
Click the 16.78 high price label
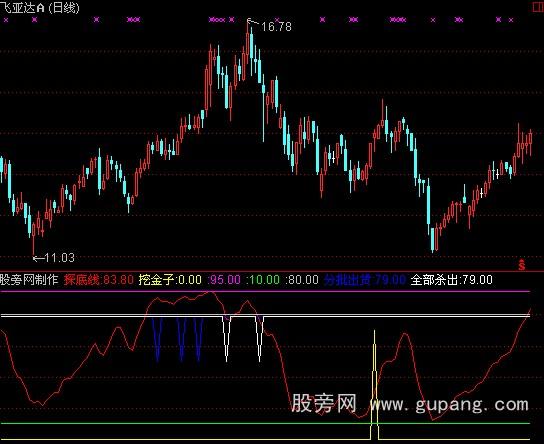[x=276, y=26]
